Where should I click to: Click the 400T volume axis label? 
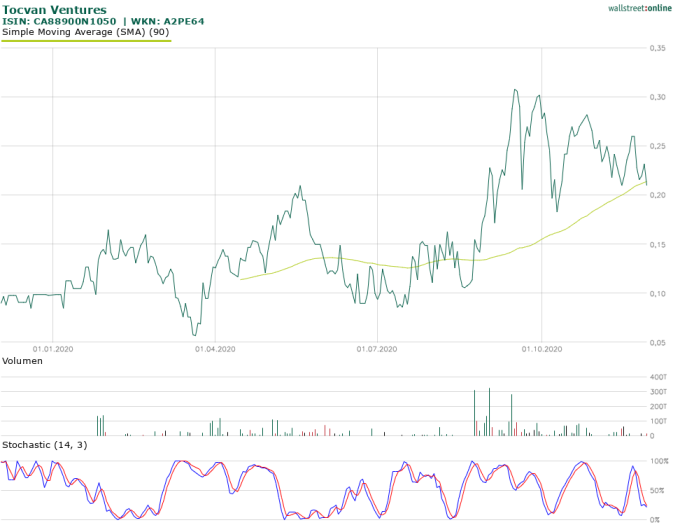click(658, 377)
